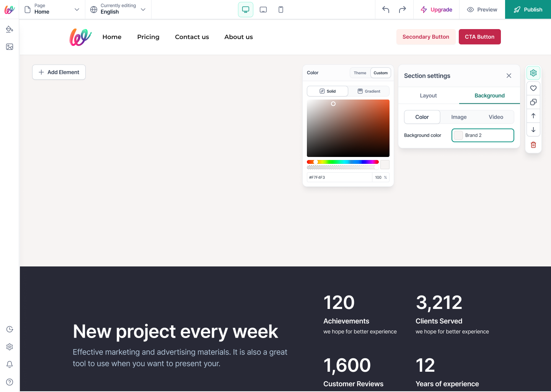The width and height of the screenshot is (551, 392).
Task: Click the redo arrow icon
Action: (x=403, y=10)
